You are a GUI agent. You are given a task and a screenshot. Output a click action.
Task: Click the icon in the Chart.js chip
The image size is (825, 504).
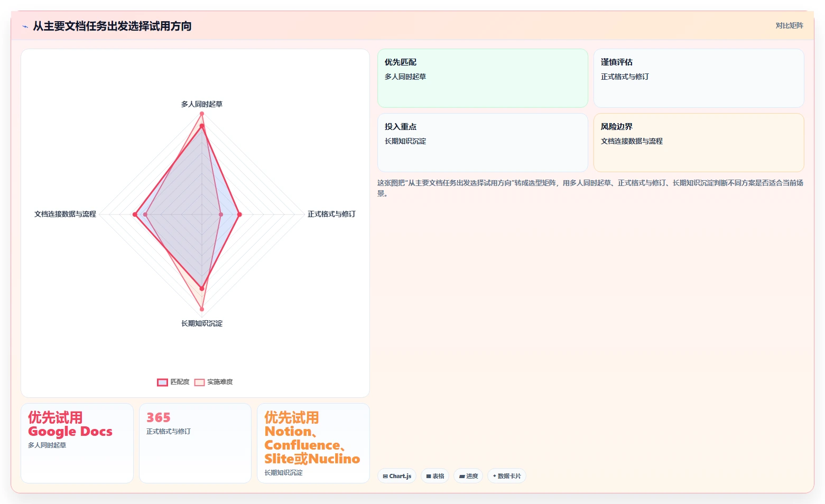(x=385, y=477)
